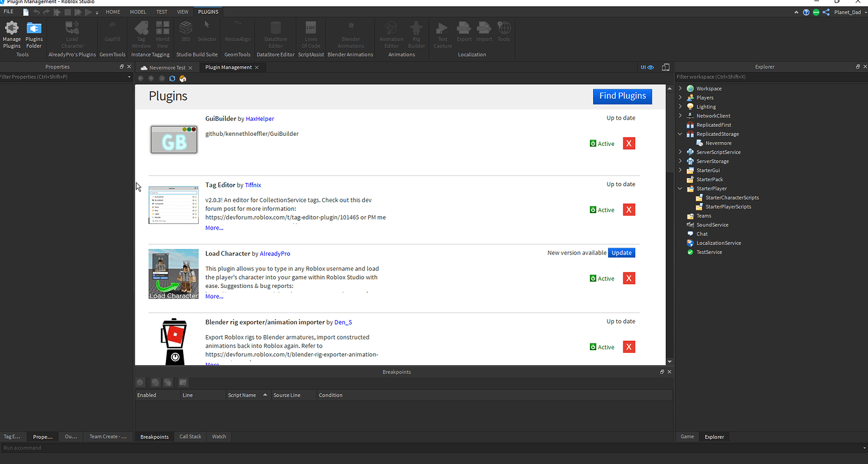Screen dimensions: 868x464
Task: Collapse the StarterPlayer node
Action: pyautogui.click(x=680, y=189)
